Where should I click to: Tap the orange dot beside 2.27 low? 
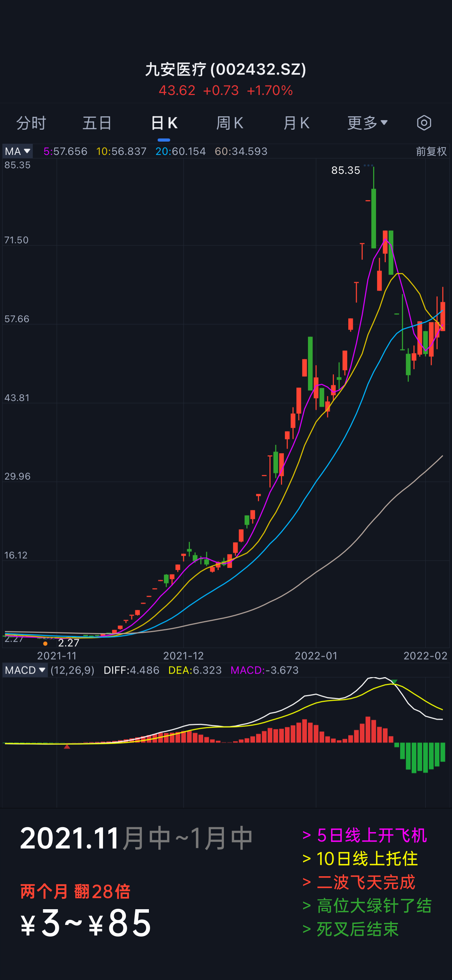point(45,644)
